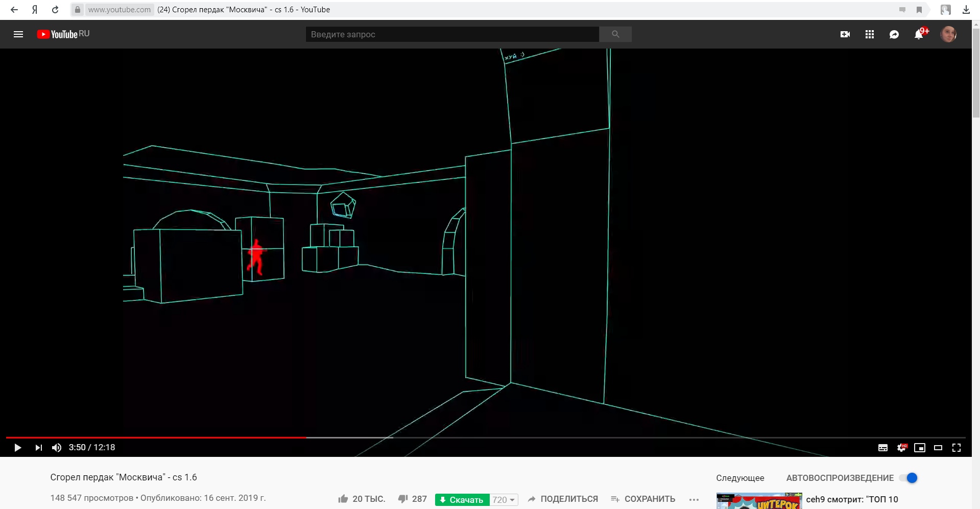Toggle theater mode view
The width and height of the screenshot is (980, 509).
coord(938,448)
